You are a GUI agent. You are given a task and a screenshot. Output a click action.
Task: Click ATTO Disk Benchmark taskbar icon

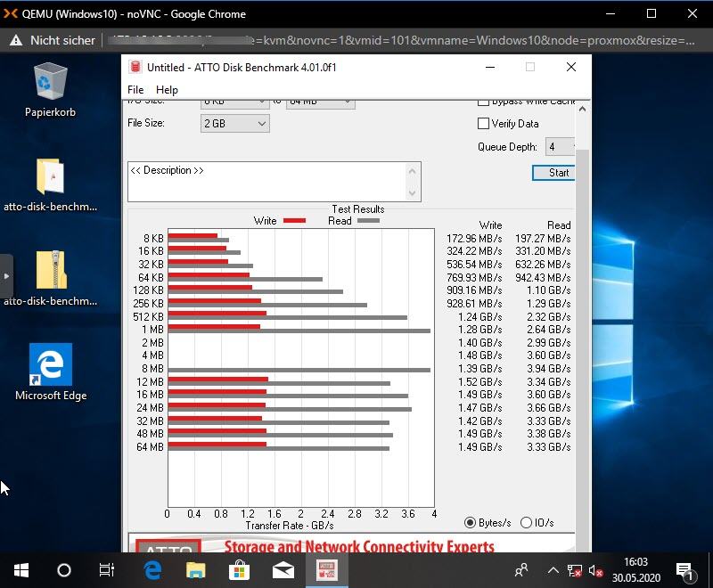[327, 570]
